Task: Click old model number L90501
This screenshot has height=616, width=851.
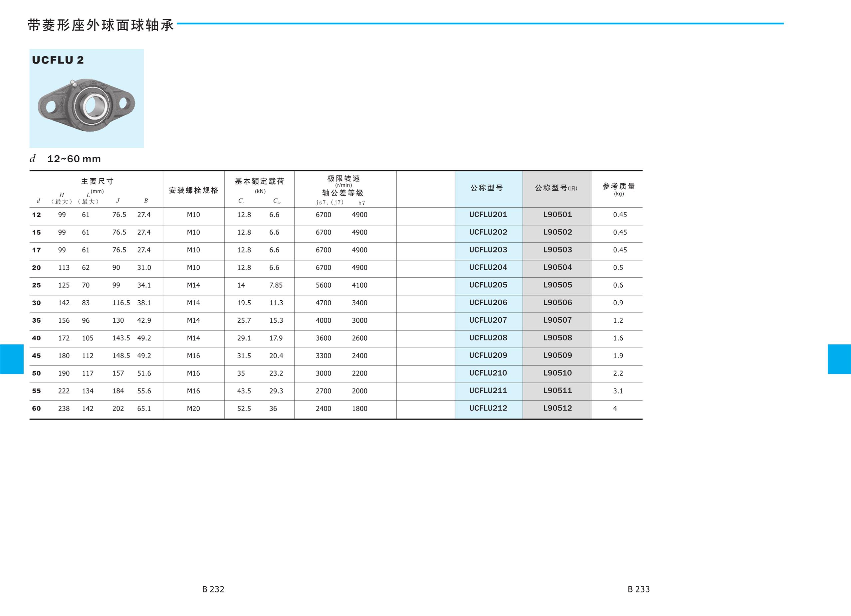Action: click(557, 215)
